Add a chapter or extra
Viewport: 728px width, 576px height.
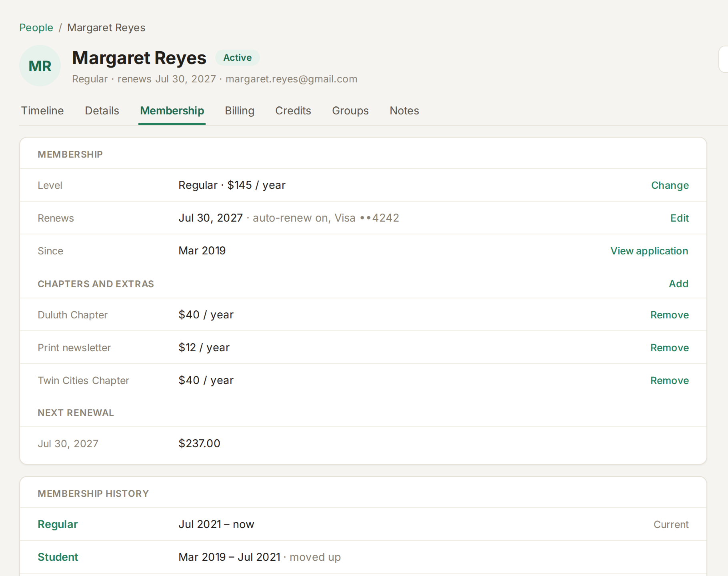click(679, 284)
